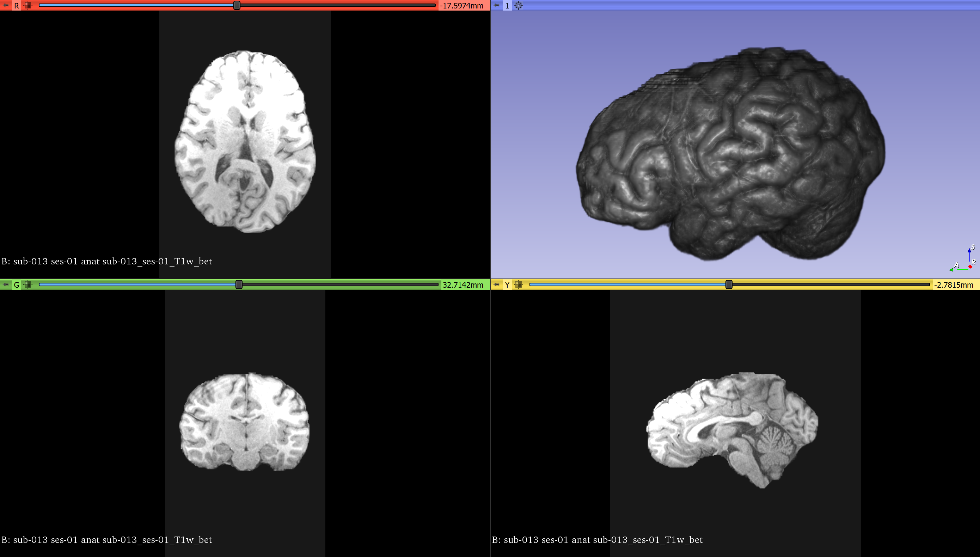The height and width of the screenshot is (557, 980).
Task: Maximize the green coronal slice view
Action: 27,284
